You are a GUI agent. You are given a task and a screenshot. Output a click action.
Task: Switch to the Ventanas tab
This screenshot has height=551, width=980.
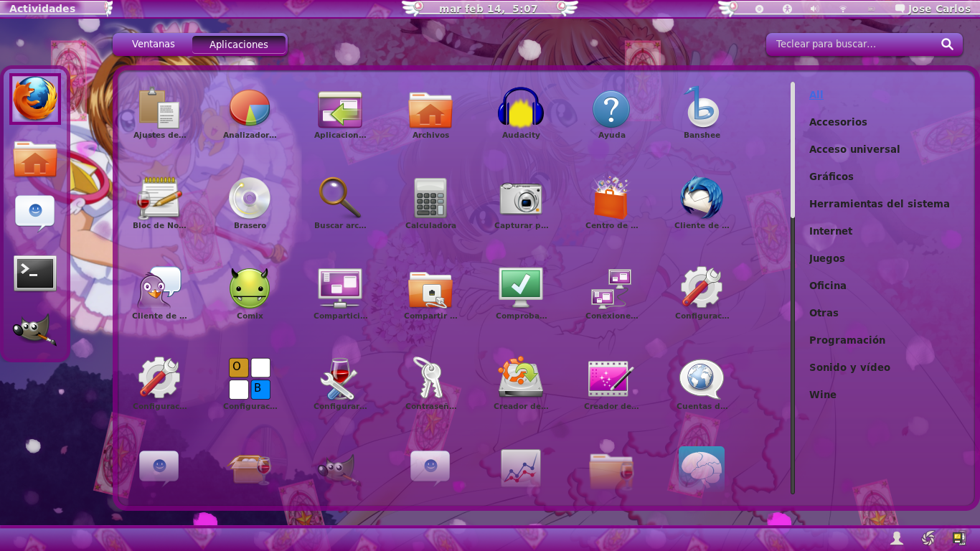pyautogui.click(x=154, y=44)
